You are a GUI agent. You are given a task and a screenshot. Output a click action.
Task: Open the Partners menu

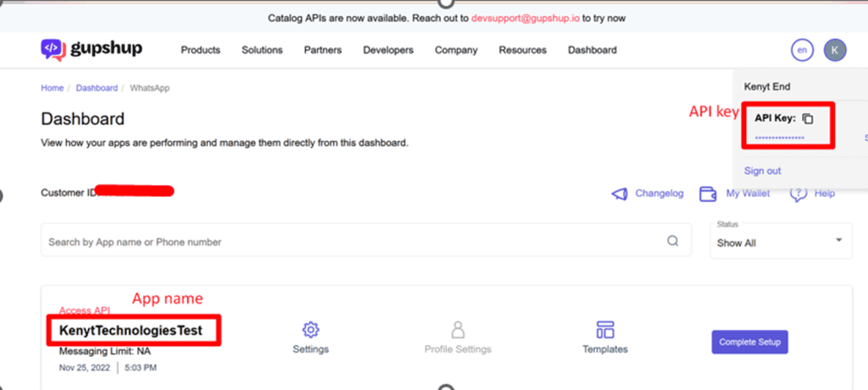coord(323,50)
